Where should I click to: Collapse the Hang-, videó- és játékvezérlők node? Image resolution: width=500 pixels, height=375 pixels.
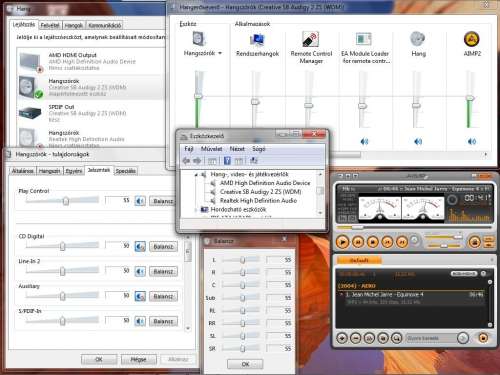pos(196,174)
